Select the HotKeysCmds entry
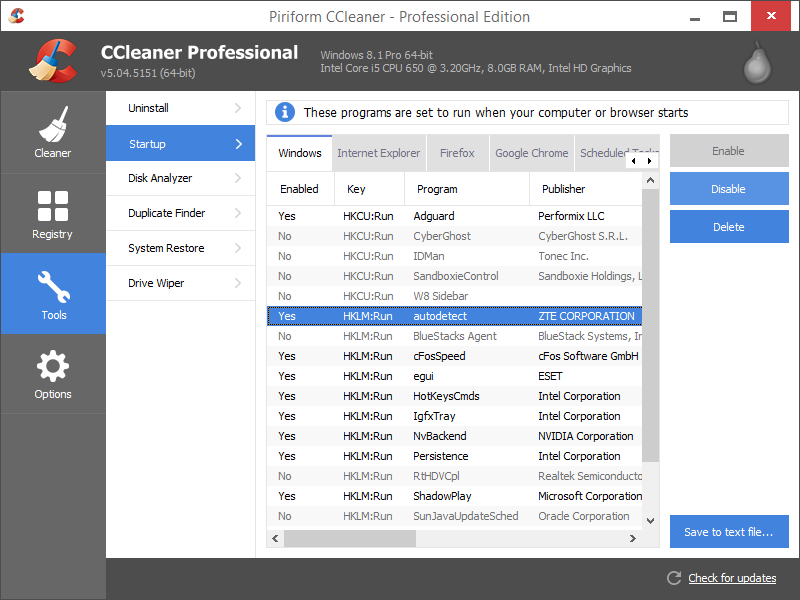 [454, 396]
